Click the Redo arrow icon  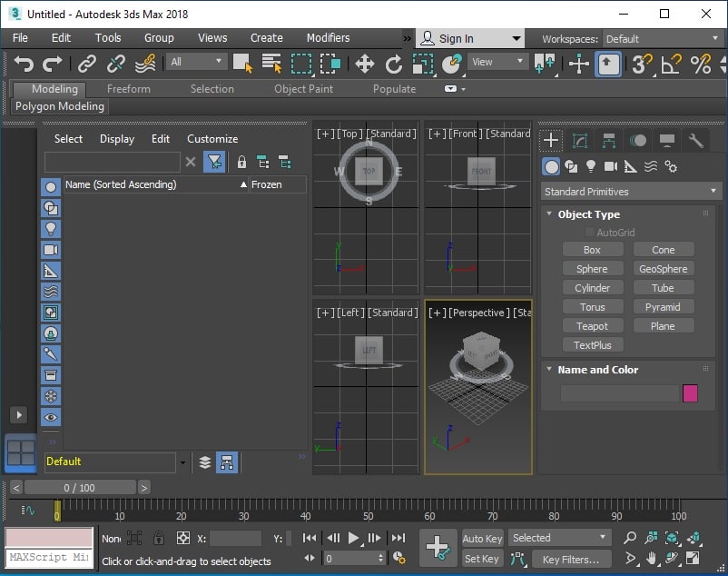pos(52,64)
